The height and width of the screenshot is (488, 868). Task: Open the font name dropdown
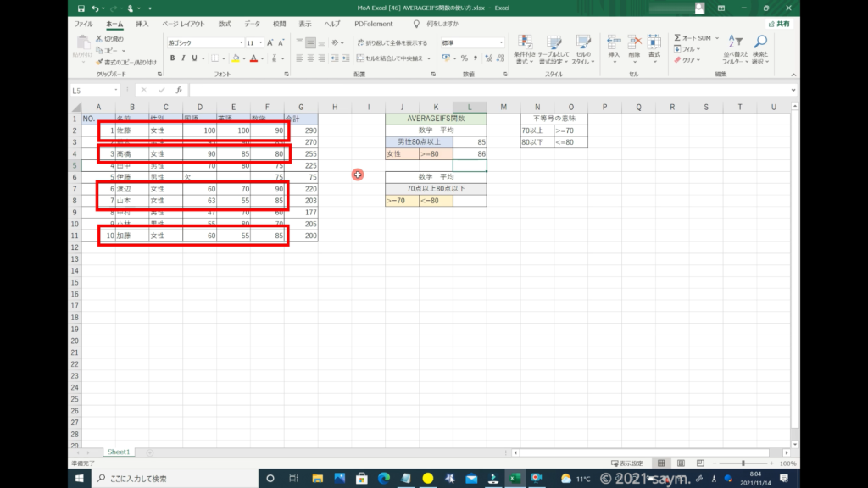pos(241,42)
